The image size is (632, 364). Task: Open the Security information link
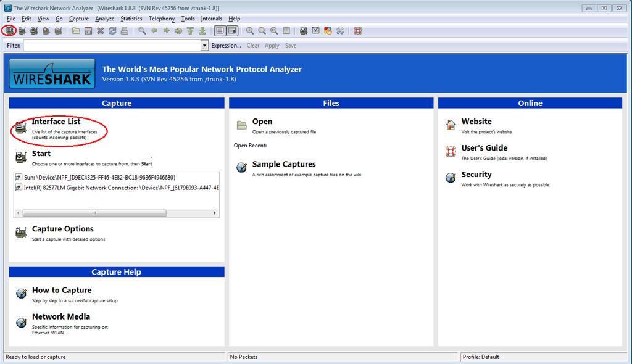(x=476, y=175)
